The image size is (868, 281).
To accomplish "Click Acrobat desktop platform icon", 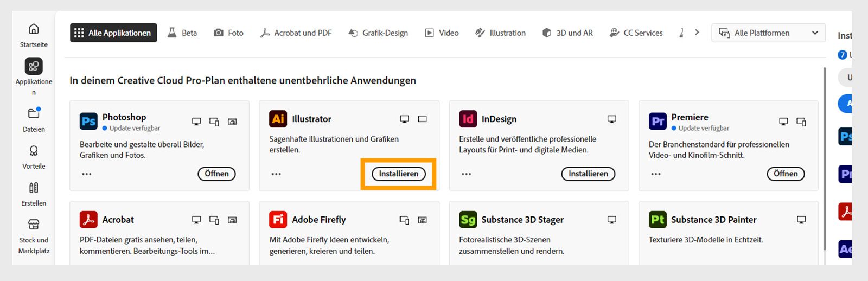I will (196, 220).
